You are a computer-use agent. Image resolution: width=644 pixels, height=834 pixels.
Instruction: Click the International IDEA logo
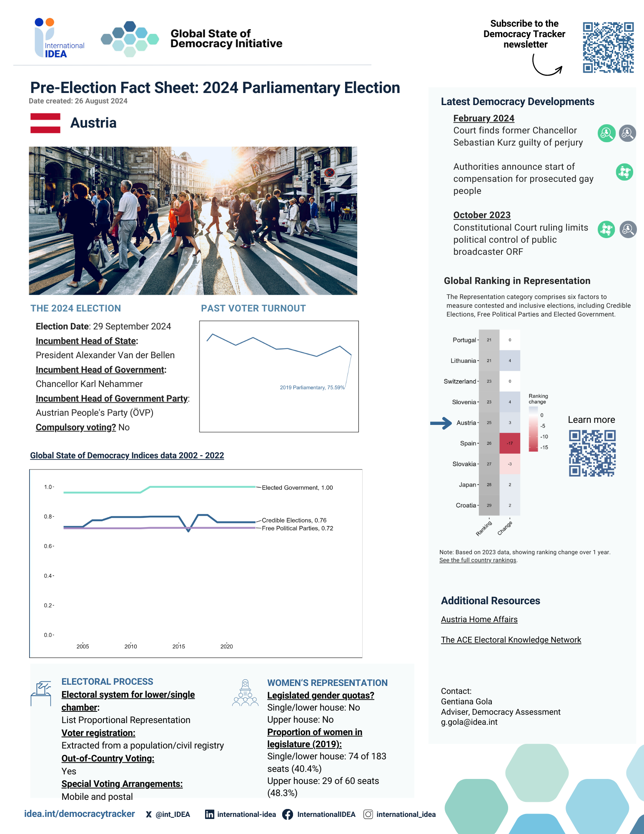60,38
